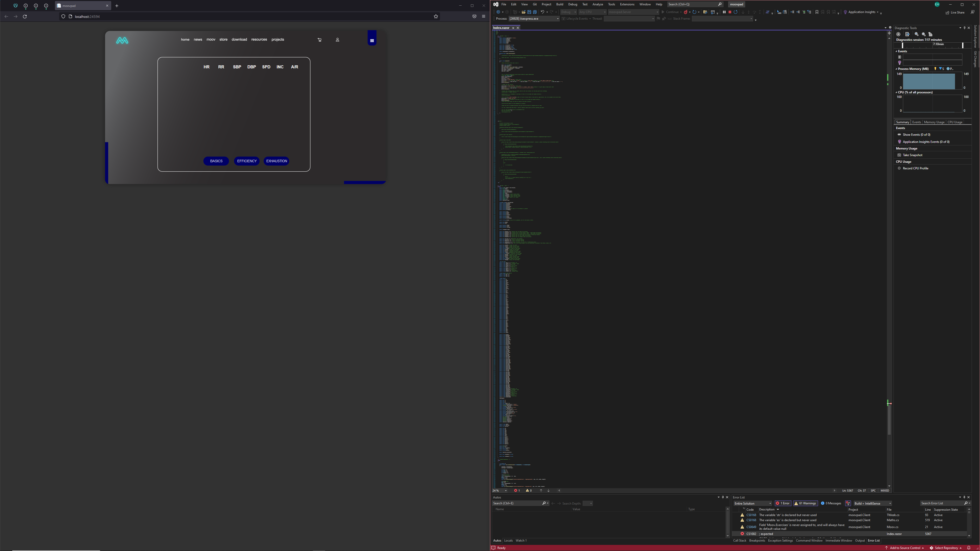Click the EXHAUSTION button
The width and height of the screenshot is (980, 551).
[277, 161]
